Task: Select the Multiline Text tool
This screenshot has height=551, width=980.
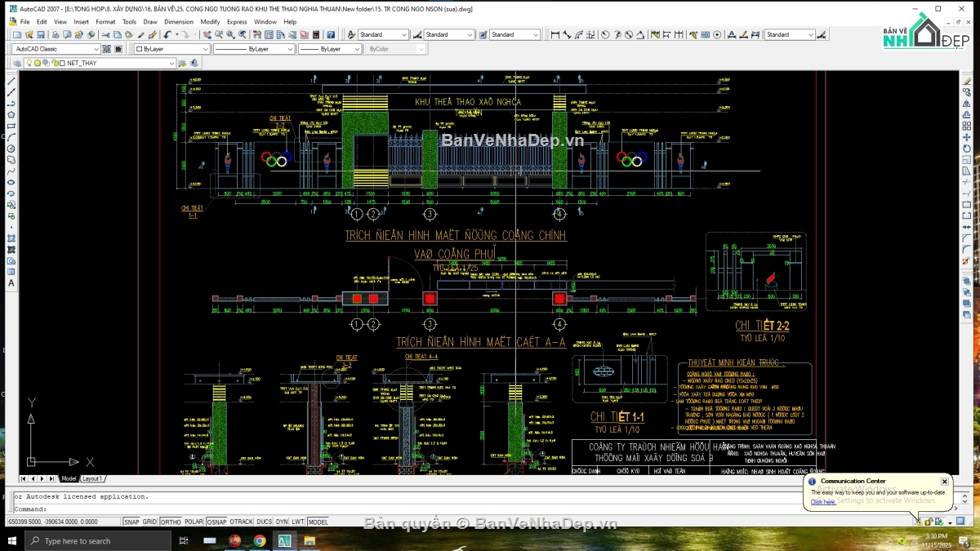Action: (x=11, y=283)
